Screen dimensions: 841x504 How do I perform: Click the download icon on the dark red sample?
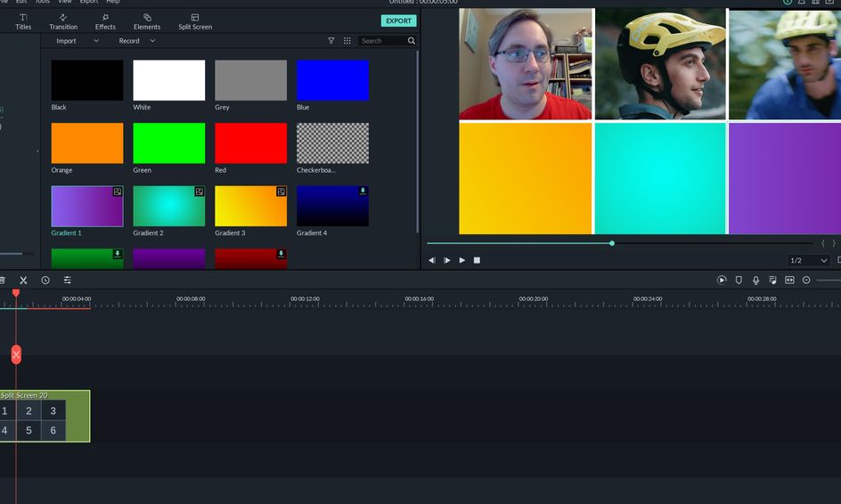tap(281, 254)
